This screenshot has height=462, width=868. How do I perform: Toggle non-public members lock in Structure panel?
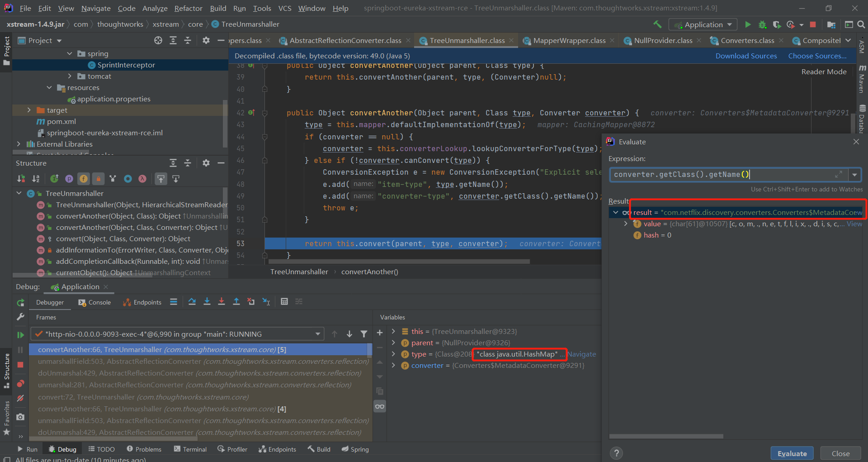coord(98,179)
